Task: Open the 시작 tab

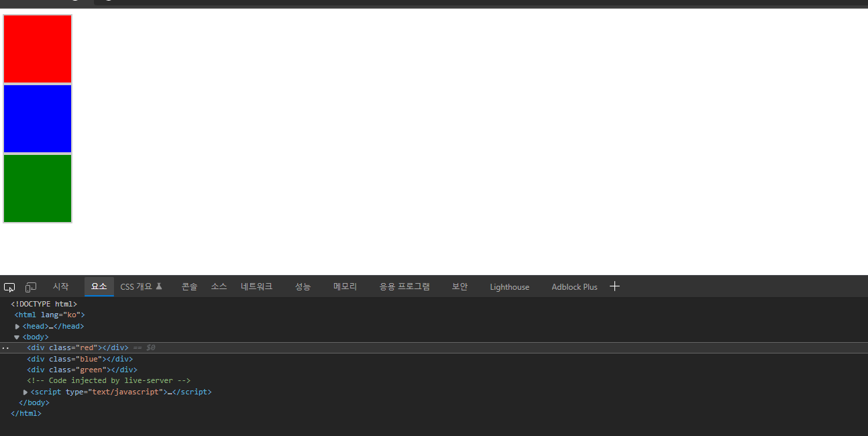Action: [61, 286]
